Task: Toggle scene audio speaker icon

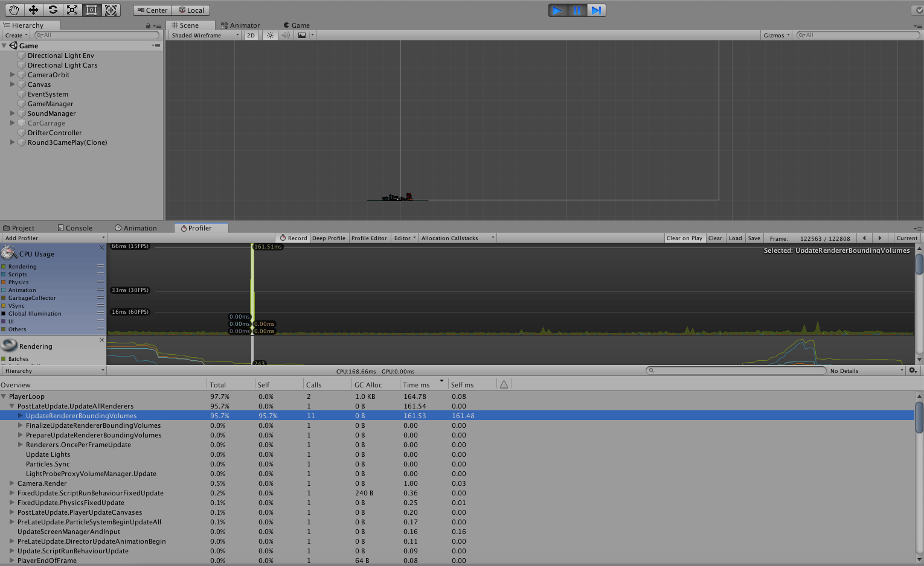Action: 286,35
